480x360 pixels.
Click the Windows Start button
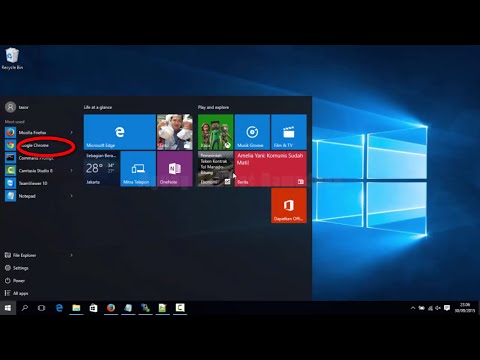[8, 308]
